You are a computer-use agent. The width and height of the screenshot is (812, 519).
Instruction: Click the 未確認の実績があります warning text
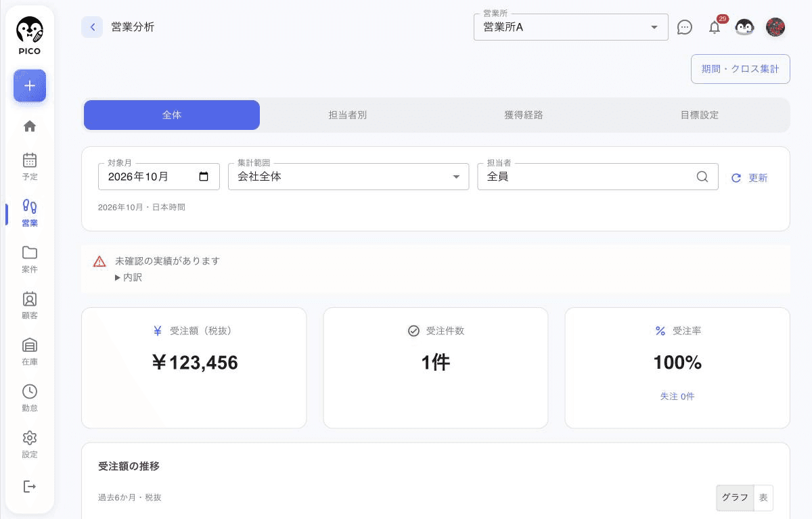(x=167, y=261)
